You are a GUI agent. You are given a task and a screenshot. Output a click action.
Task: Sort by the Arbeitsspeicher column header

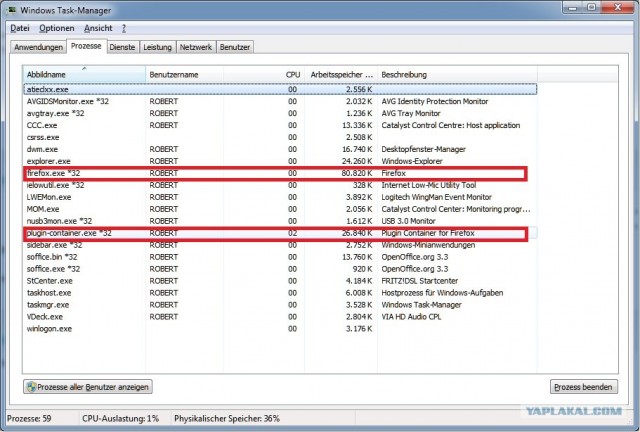tap(341, 74)
